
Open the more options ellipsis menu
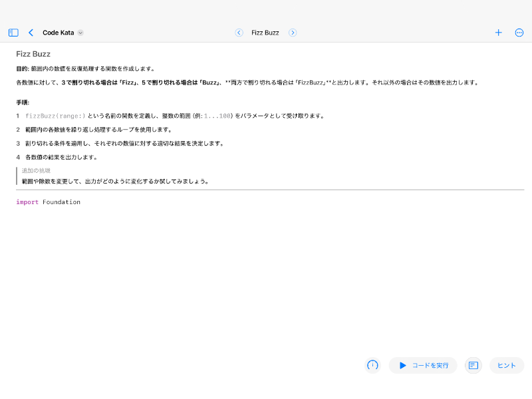pos(519,32)
